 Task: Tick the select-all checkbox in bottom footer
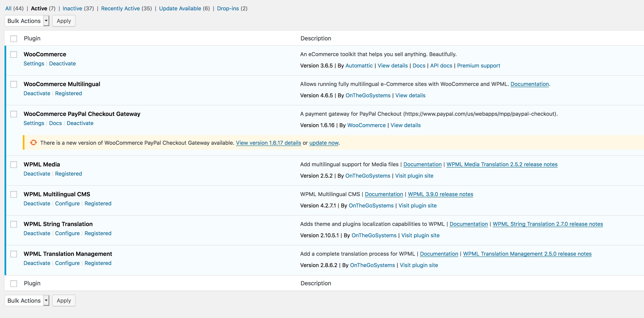pos(14,283)
